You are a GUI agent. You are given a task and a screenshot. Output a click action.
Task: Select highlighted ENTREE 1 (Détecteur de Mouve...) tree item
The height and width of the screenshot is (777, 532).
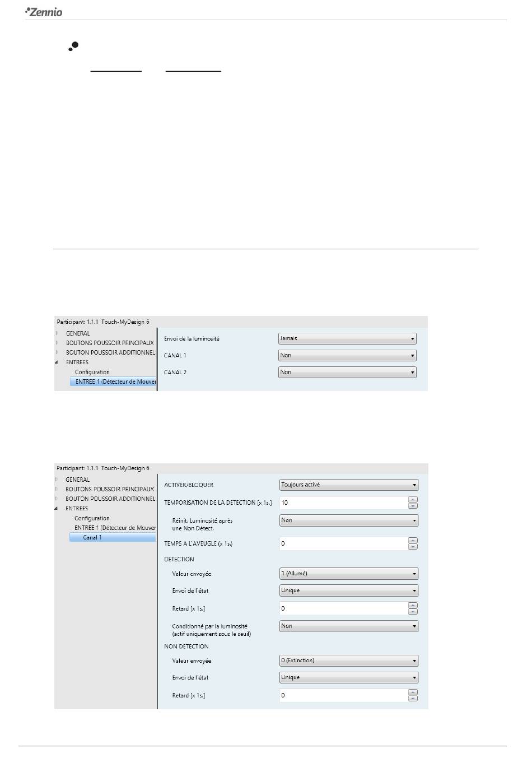tap(113, 381)
